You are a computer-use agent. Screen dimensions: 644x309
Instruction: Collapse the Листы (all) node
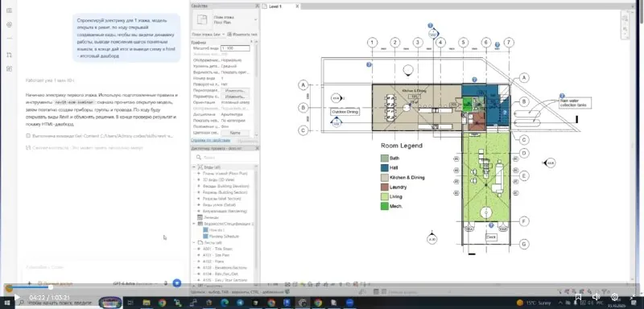[x=194, y=242]
